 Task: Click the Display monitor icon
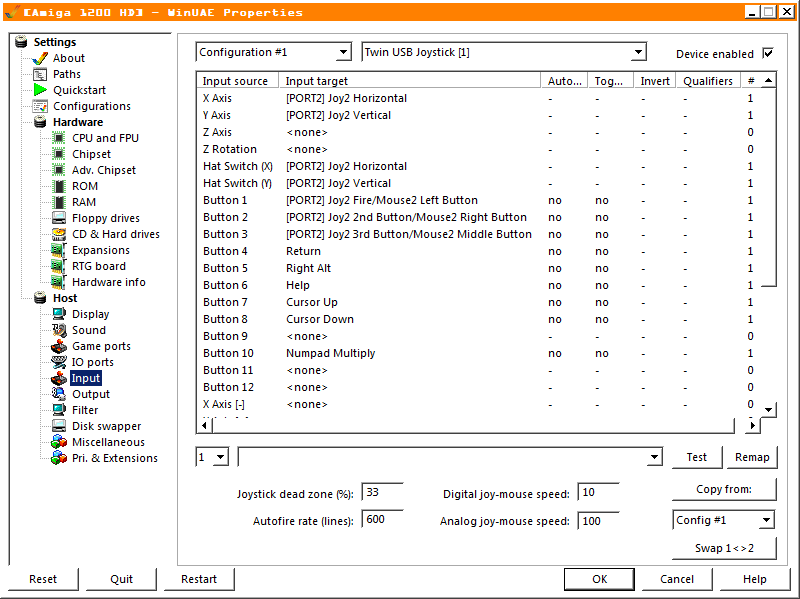coord(59,314)
